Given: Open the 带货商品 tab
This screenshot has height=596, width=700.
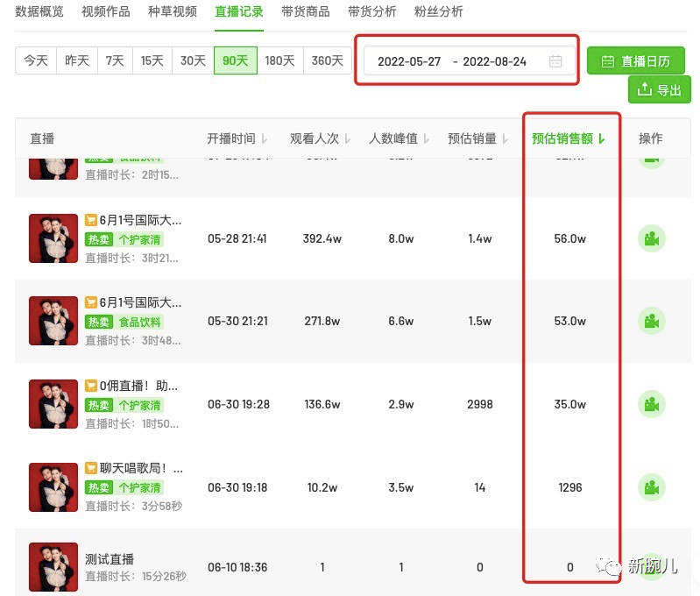Looking at the screenshot, I should [x=306, y=11].
